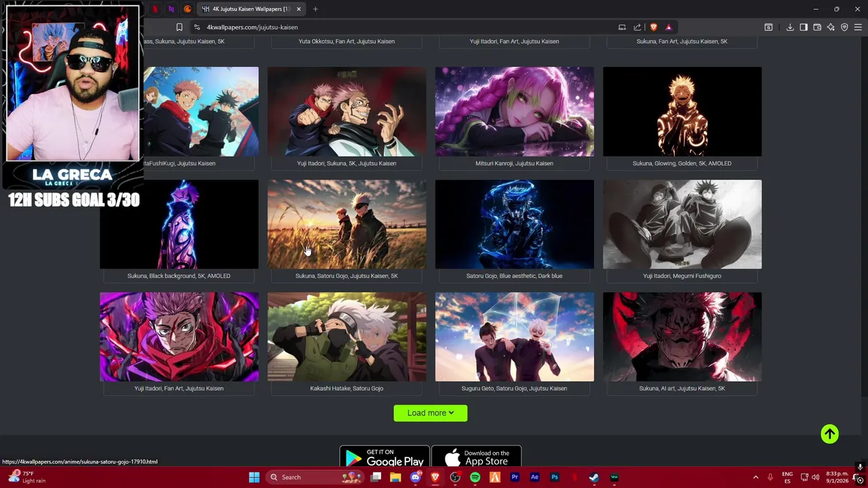Open After Effects from the taskbar
Image resolution: width=868 pixels, height=488 pixels.
pos(534,477)
